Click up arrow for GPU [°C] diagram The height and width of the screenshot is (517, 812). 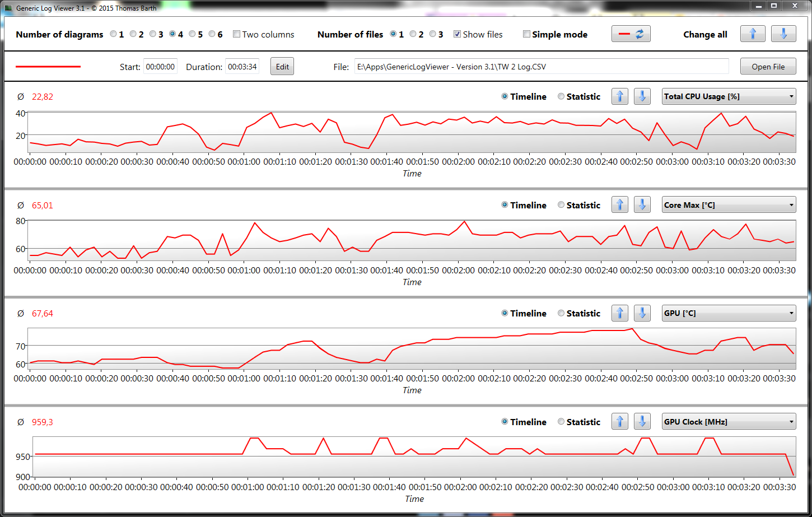[619, 313]
